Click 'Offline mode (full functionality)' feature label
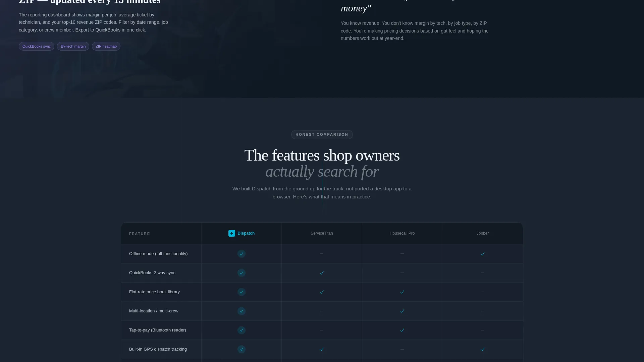Viewport: 644px width, 362px height. [158, 254]
